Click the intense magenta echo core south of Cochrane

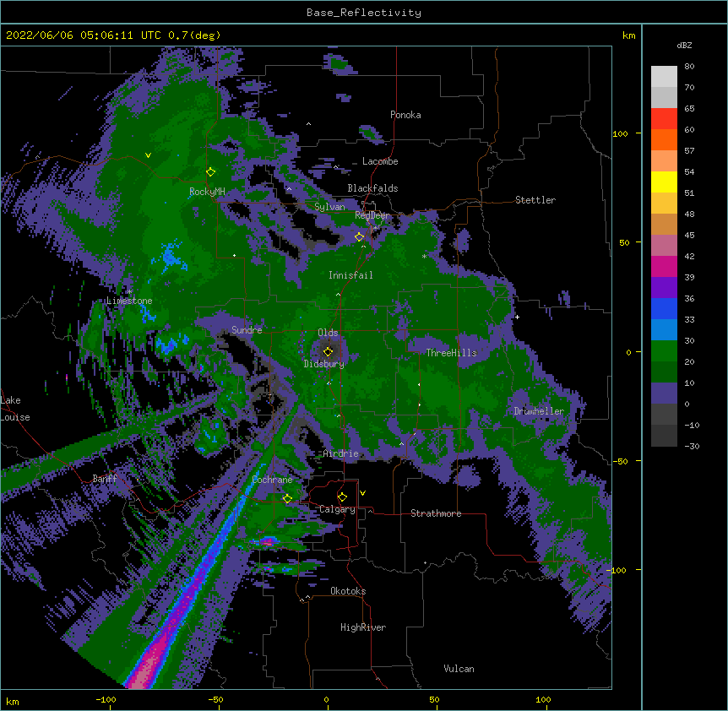269,540
